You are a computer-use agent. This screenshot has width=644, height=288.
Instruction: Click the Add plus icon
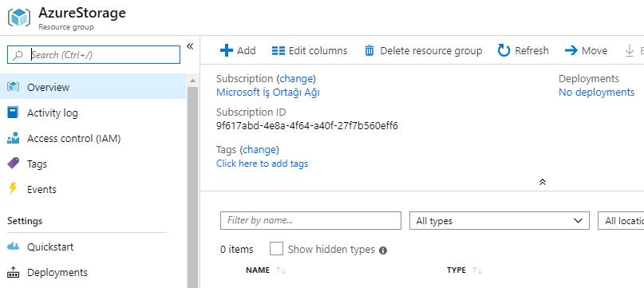pos(227,50)
